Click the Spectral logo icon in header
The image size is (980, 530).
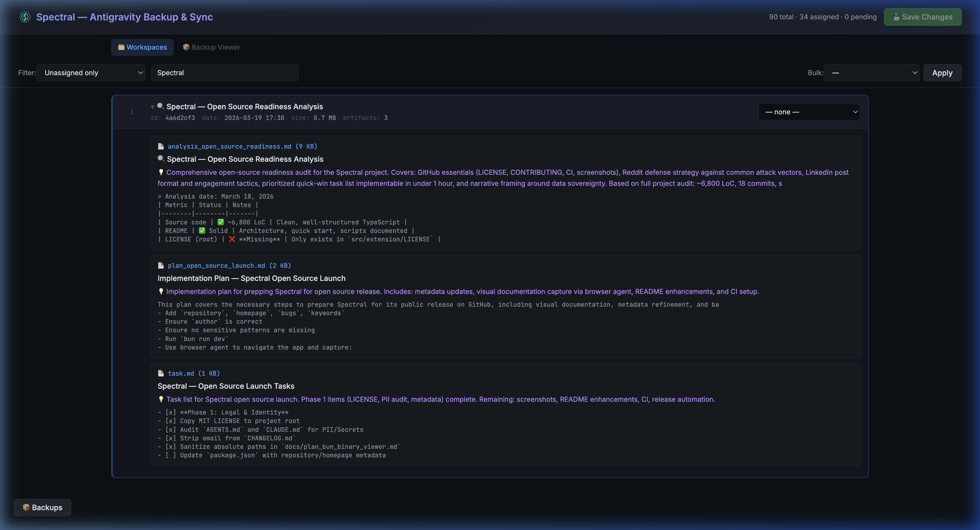25,17
